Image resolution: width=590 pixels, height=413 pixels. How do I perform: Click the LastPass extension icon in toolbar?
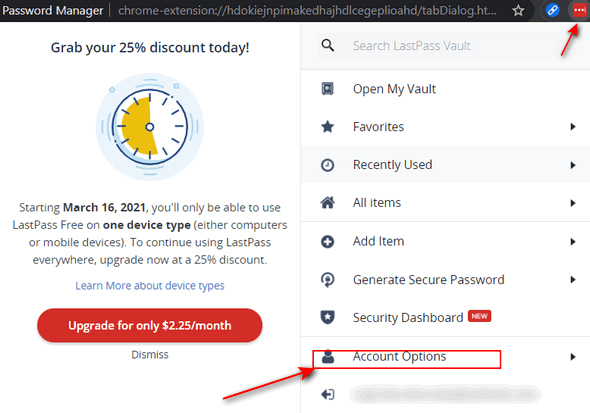coord(579,11)
